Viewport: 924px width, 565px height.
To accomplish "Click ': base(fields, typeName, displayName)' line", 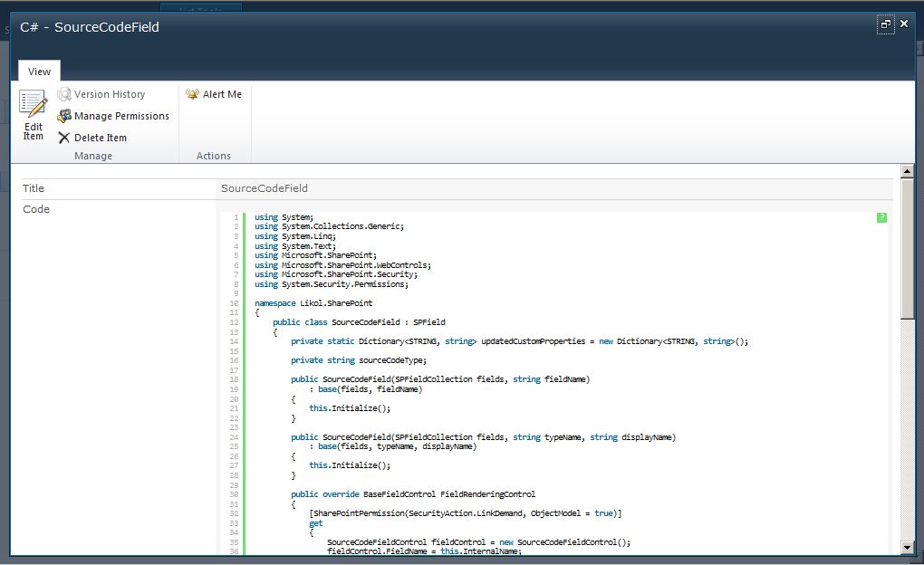I will (x=392, y=446).
